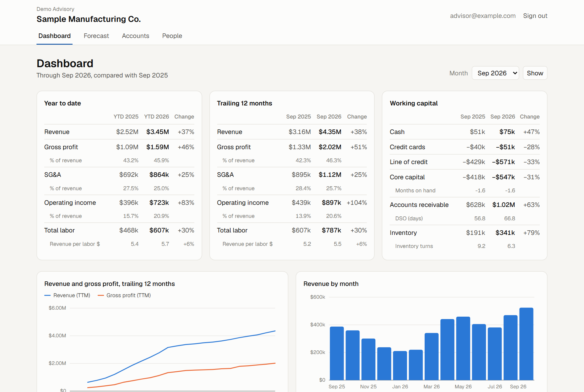The height and width of the screenshot is (392, 584).
Task: Click YTD Operating income change +83%
Action: pos(186,203)
